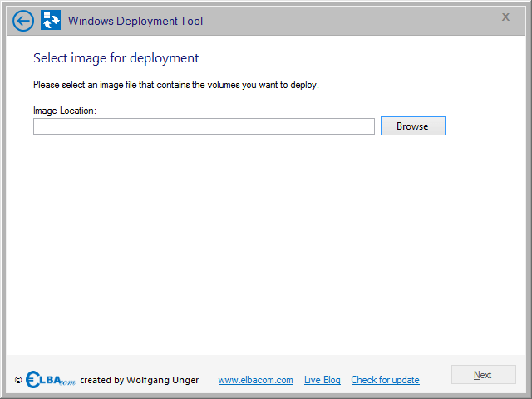Open file picker with Browse button

pyautogui.click(x=413, y=126)
